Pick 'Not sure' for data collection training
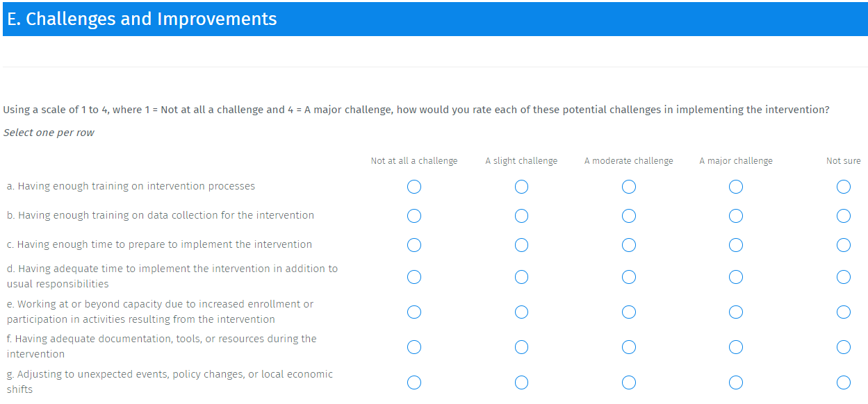Screen dimensions: 868x404 tap(844, 216)
